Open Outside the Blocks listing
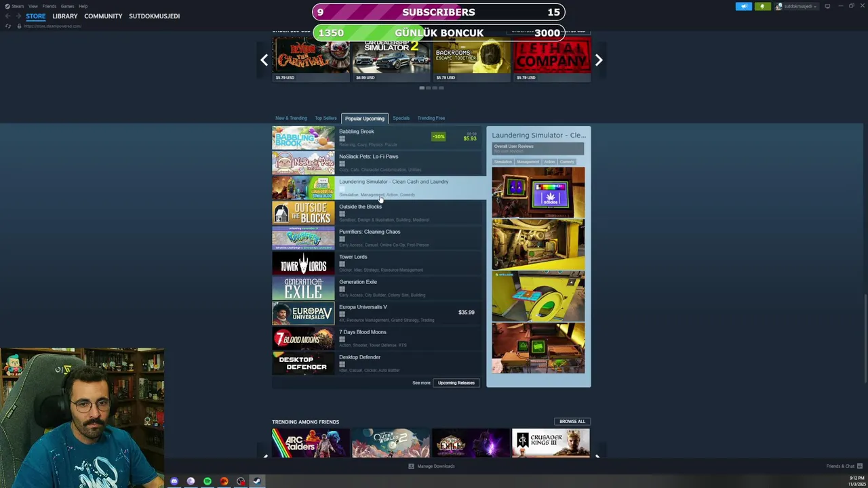Image resolution: width=868 pixels, height=488 pixels. click(x=378, y=213)
